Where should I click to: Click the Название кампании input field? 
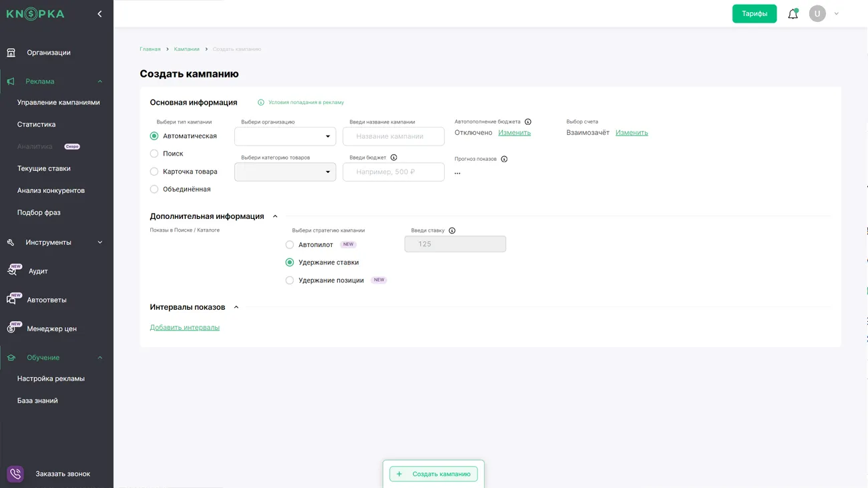click(393, 136)
